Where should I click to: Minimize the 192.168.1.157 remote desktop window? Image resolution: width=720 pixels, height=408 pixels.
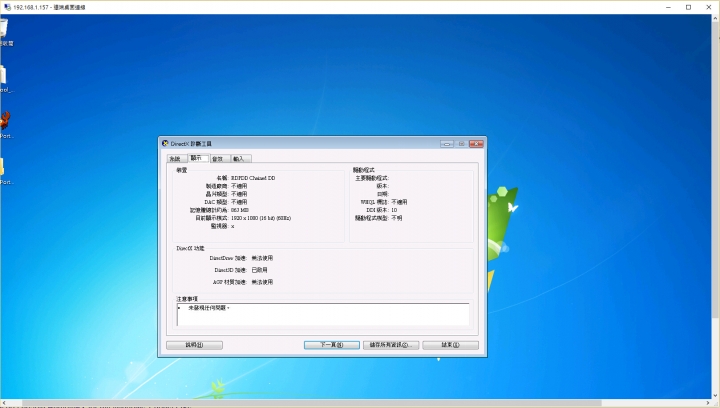[x=669, y=7]
